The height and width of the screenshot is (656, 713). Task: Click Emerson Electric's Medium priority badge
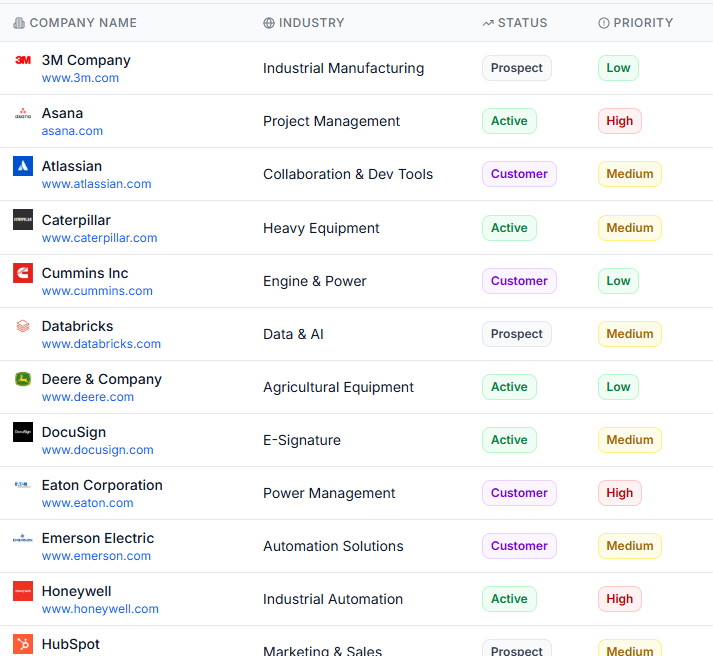point(630,546)
